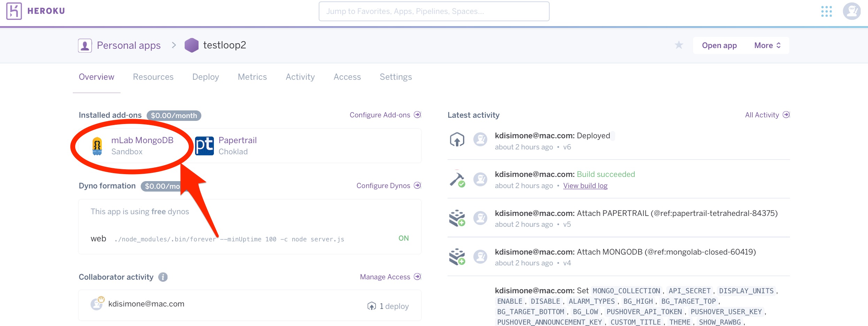Focus the Jump to Favorites search field

(434, 11)
